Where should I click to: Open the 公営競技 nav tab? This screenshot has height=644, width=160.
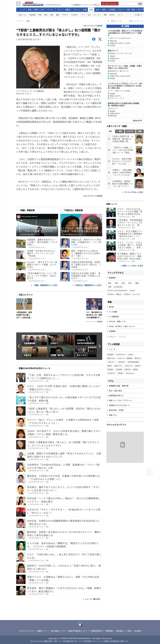click(112, 9)
